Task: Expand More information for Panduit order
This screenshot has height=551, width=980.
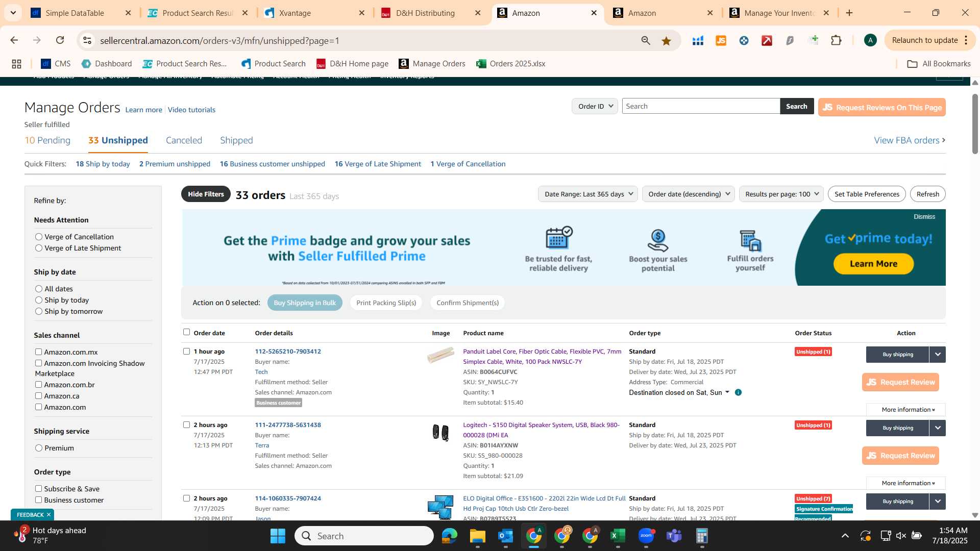Action: (x=906, y=410)
